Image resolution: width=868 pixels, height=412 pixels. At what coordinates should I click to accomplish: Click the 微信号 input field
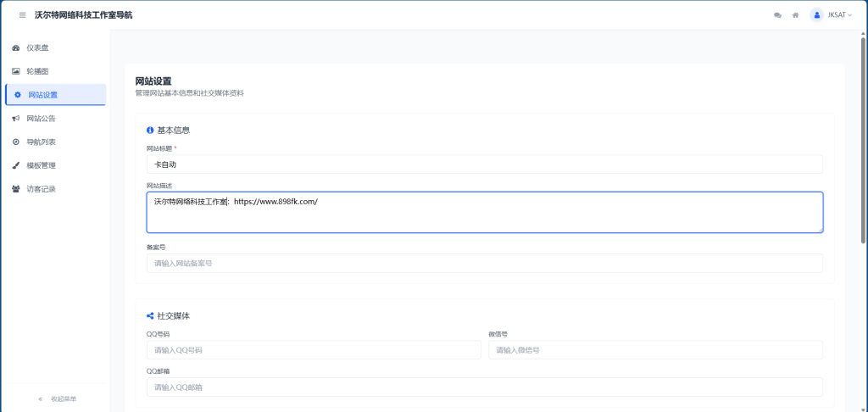(655, 350)
